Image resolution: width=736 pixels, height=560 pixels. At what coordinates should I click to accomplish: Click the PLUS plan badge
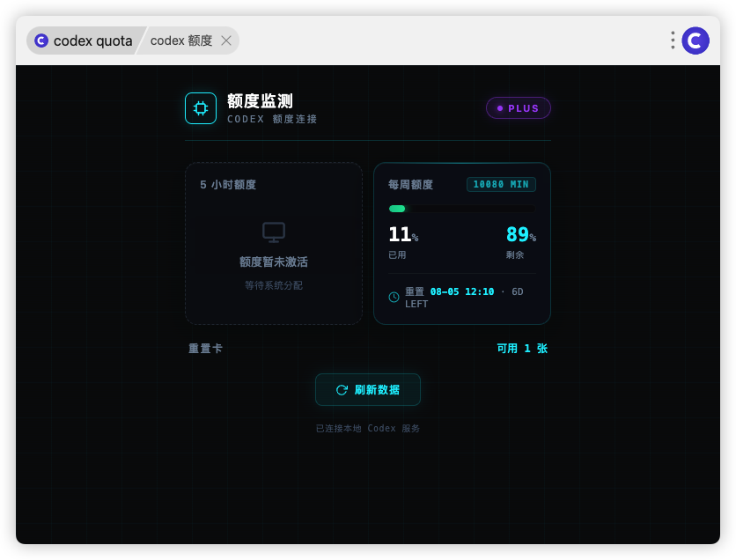coord(519,108)
